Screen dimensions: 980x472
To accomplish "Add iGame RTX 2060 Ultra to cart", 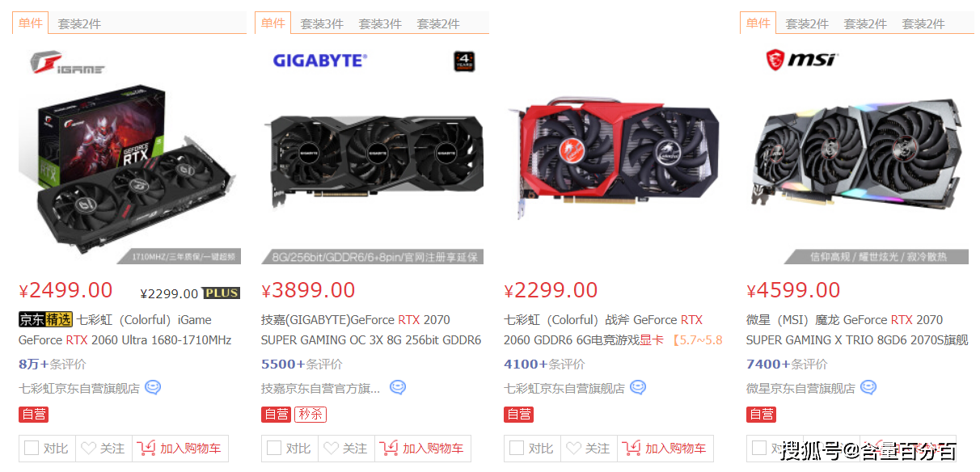I will pos(180,448).
